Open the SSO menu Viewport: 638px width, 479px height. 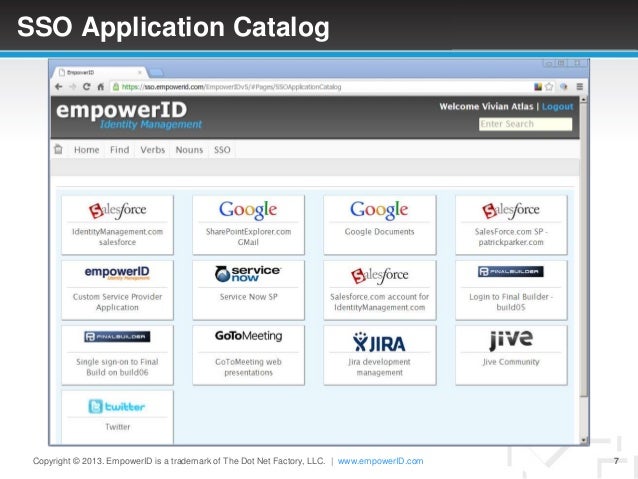(222, 150)
